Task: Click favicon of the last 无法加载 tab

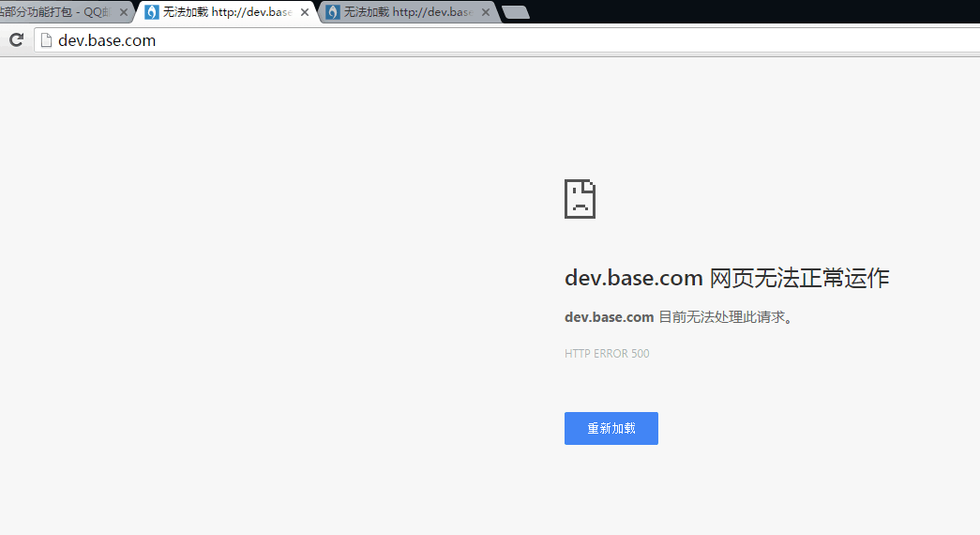Action: click(x=332, y=12)
